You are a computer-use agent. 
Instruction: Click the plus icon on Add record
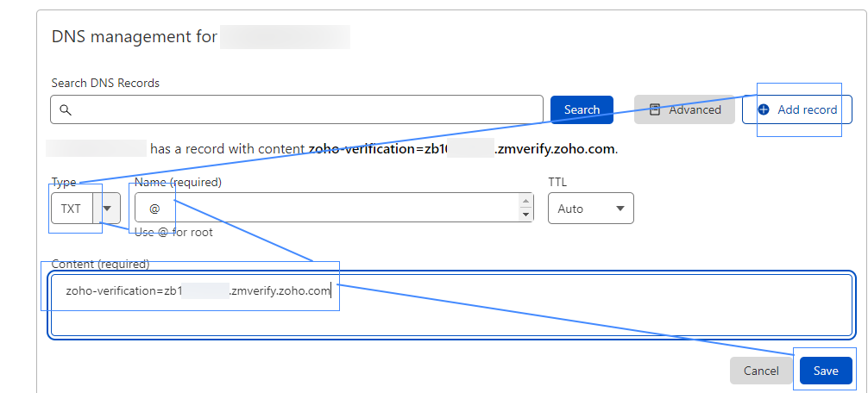(764, 109)
